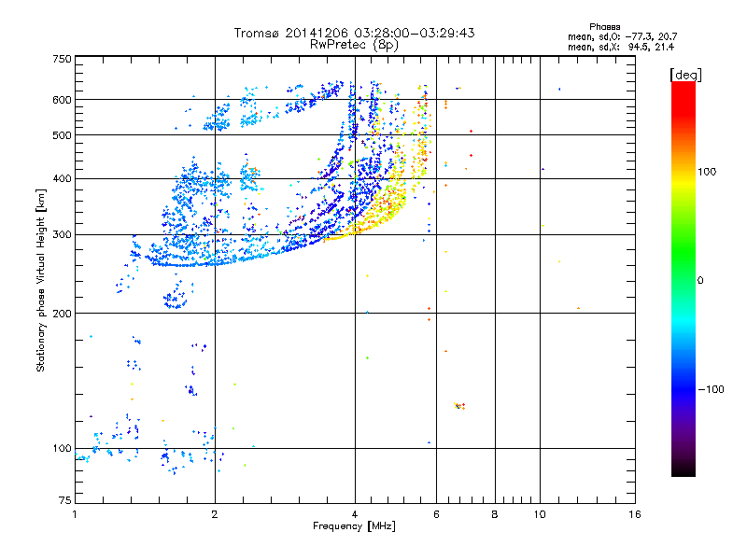Image resolution: width=747 pixels, height=560 pixels.
Task: Click the y-axis label 'Stationary phase Virtual Height [km]'
Action: [x=41, y=280]
